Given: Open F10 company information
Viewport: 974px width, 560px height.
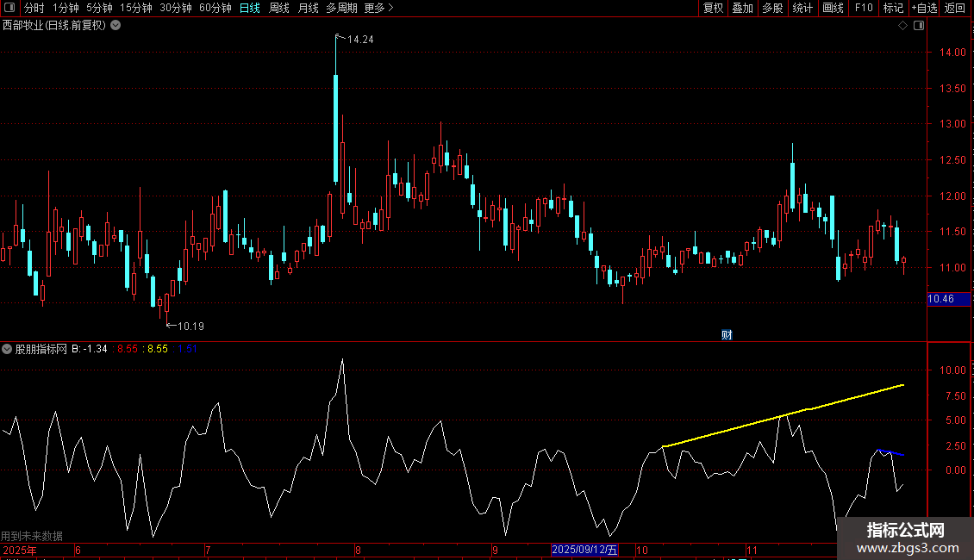Looking at the screenshot, I should 864,8.
